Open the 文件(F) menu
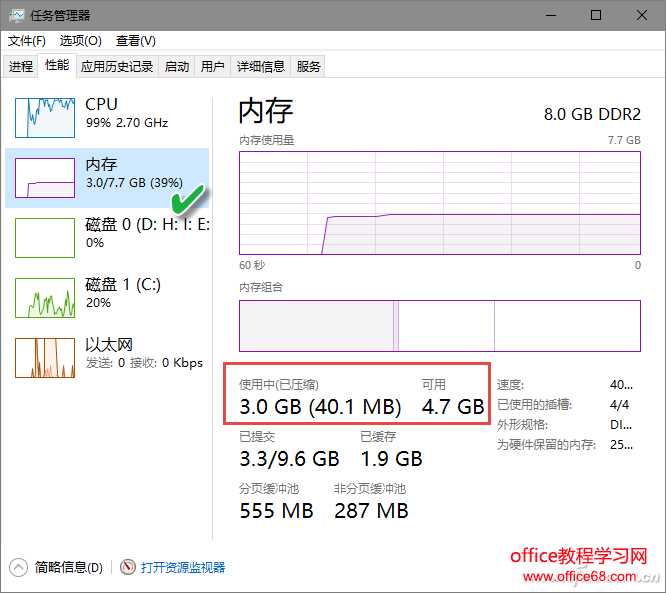Viewport: 666px width, 593px height. click(27, 41)
